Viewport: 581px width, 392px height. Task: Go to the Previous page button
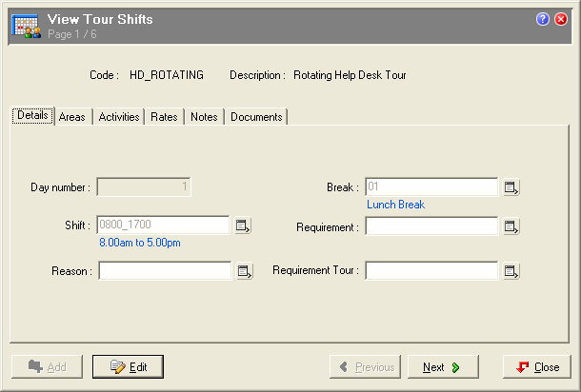click(365, 367)
